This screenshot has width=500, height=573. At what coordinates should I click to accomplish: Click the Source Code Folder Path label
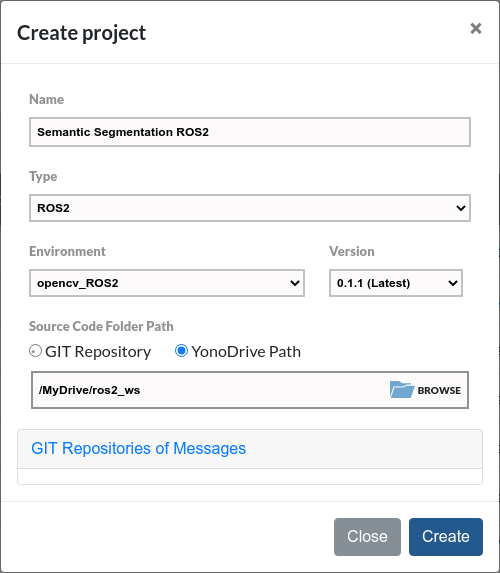pos(101,326)
